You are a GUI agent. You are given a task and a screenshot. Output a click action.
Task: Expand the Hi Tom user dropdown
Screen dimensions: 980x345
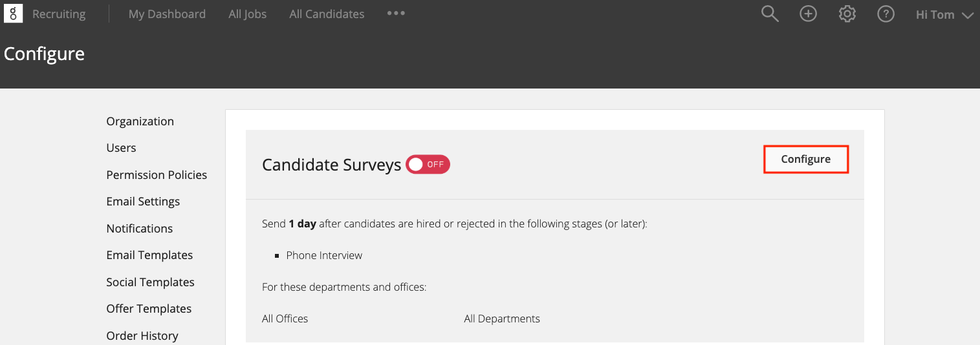click(944, 14)
